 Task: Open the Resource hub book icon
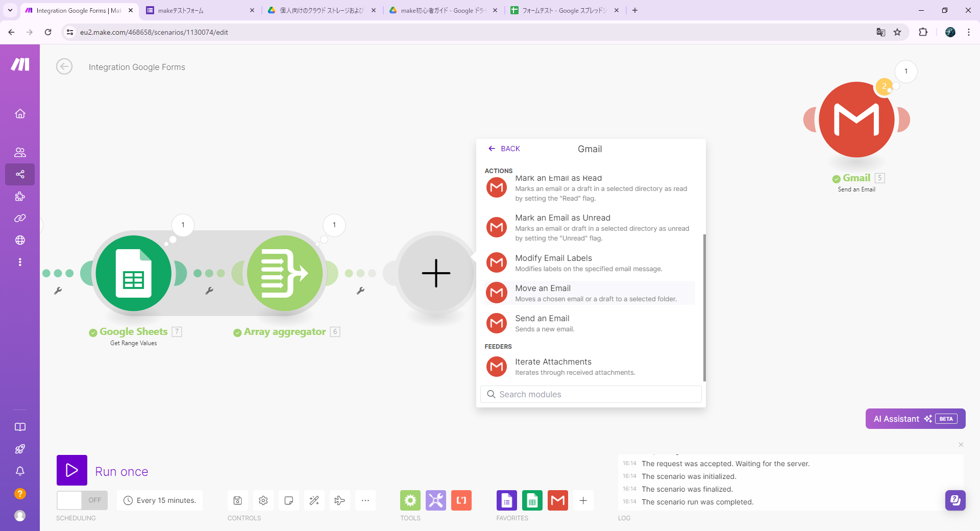pos(20,427)
